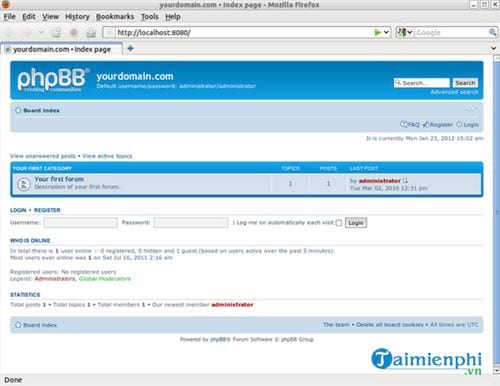Open The team link in the footer
This screenshot has height=386, width=500.
[336, 325]
